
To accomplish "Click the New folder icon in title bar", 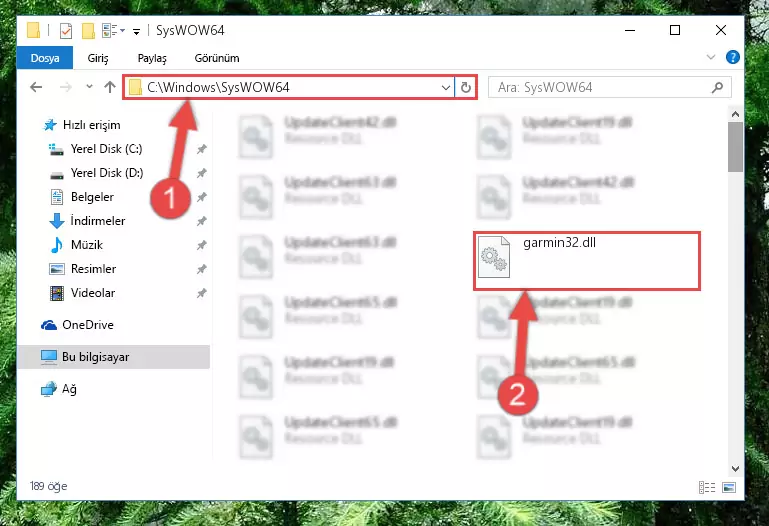I will click(x=88, y=30).
